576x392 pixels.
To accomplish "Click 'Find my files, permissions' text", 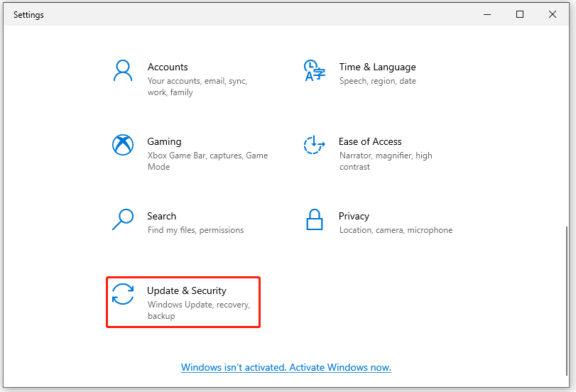I will [x=195, y=230].
